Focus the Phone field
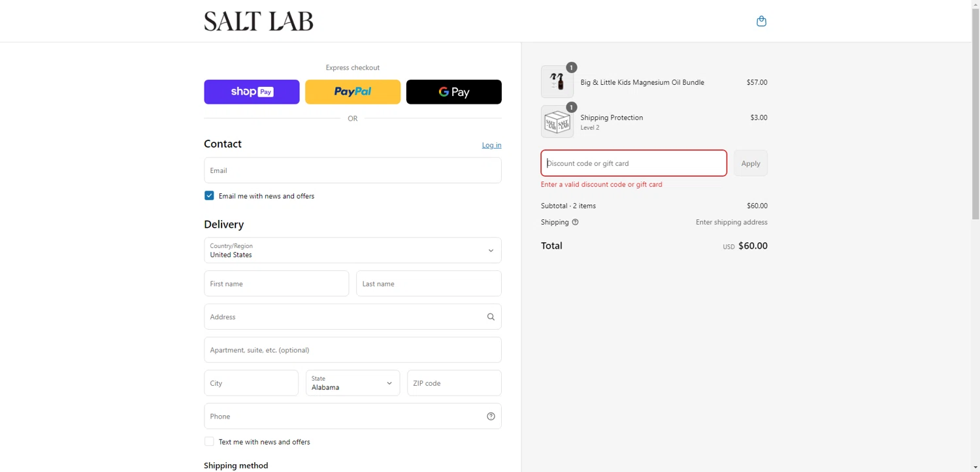This screenshot has width=980, height=472. click(353, 416)
